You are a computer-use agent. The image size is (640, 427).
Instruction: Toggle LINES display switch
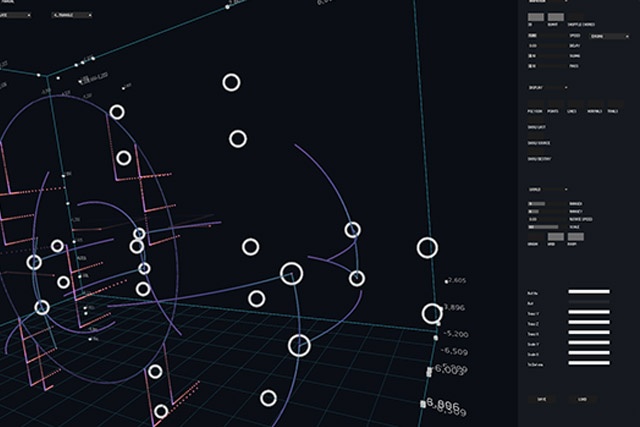point(576,104)
